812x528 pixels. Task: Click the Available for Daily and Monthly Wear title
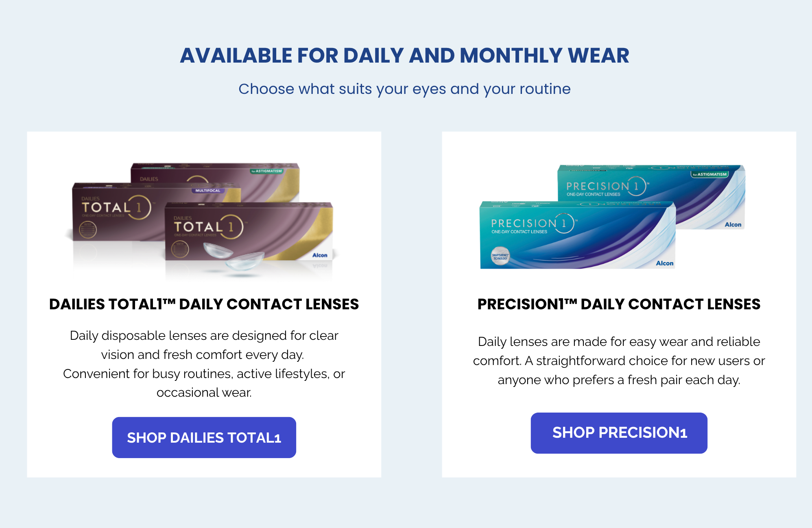(x=404, y=55)
